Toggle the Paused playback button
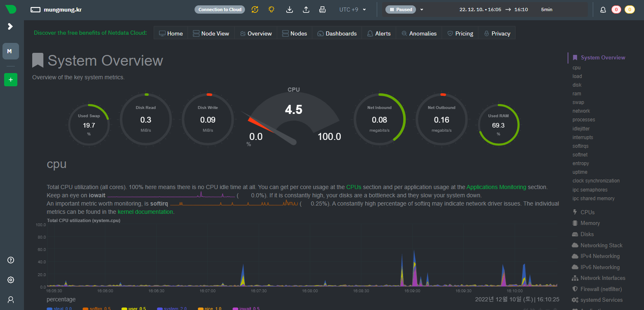Image resolution: width=644 pixels, height=310 pixels. click(400, 9)
